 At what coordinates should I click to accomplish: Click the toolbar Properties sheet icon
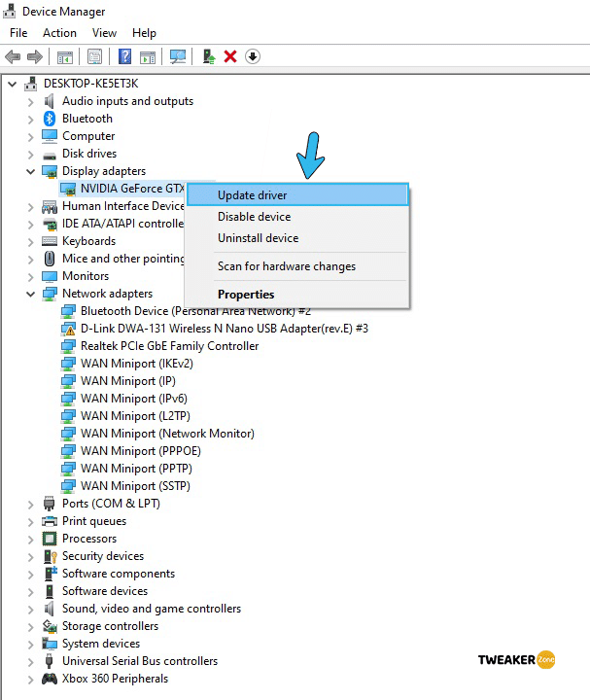94,56
